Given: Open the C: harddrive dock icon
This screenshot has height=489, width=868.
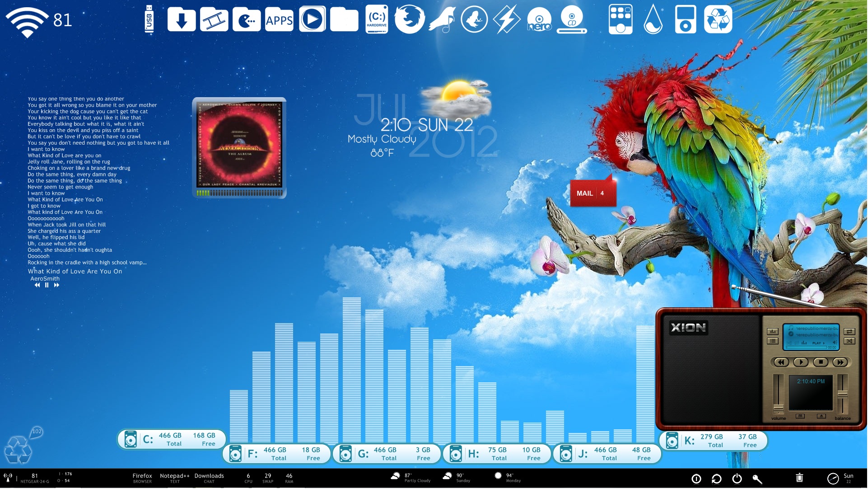Looking at the screenshot, I should [377, 19].
